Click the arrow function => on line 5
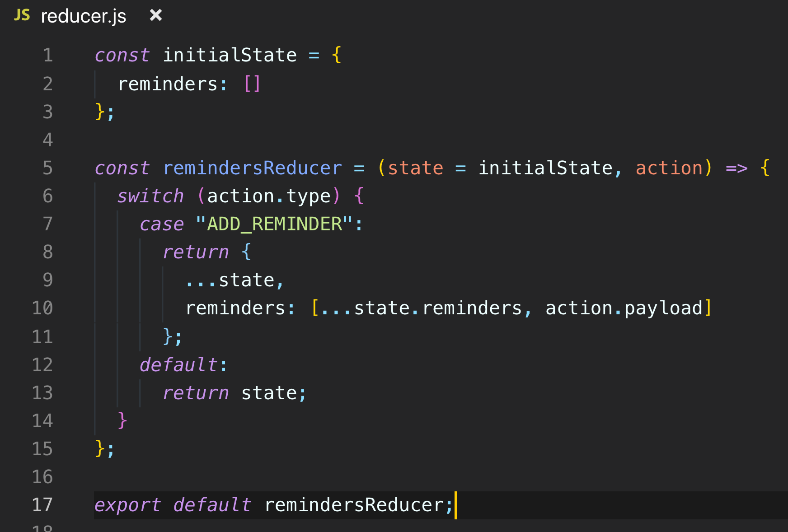Viewport: 788px width, 532px height. coord(736,168)
